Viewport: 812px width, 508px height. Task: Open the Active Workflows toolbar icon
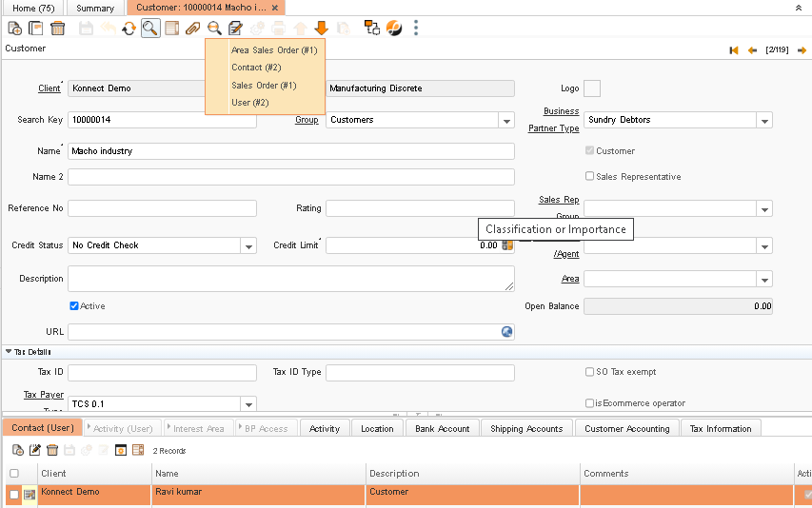coord(372,28)
